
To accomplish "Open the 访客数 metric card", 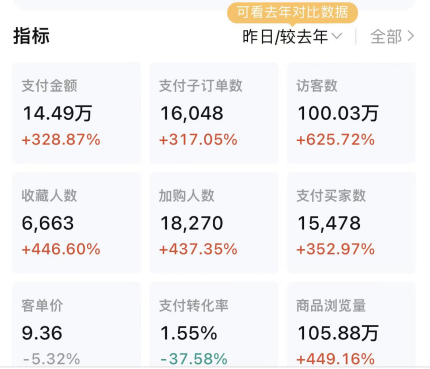I will (x=351, y=113).
